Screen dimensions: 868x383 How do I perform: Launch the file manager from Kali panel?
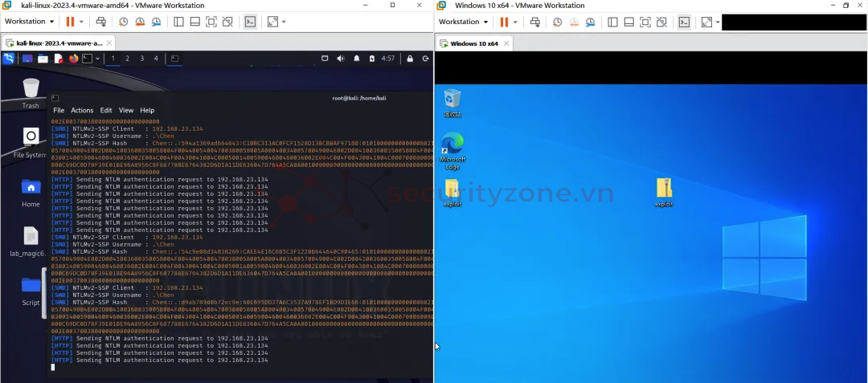[x=43, y=59]
